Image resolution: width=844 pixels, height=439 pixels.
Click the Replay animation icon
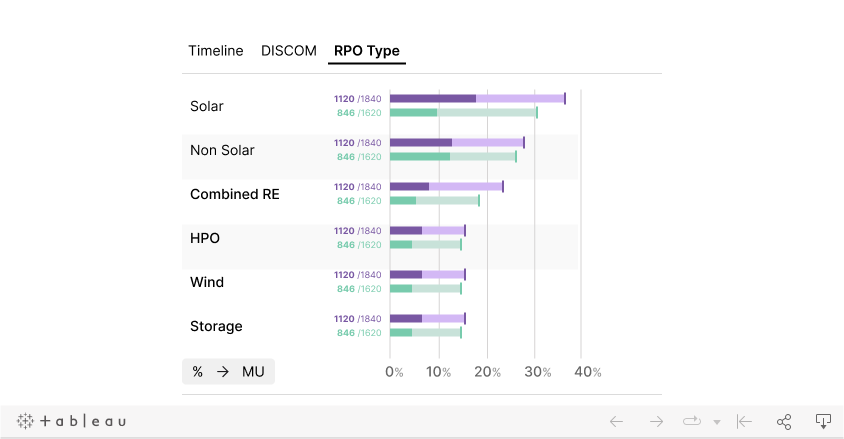tap(692, 421)
